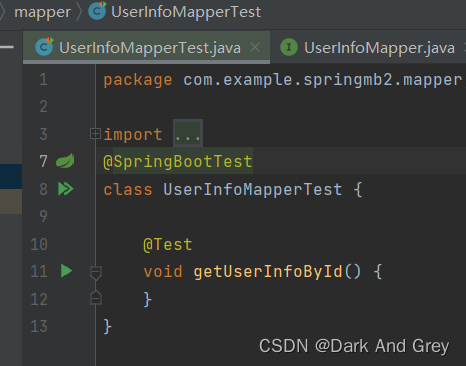This screenshot has width=466, height=366.
Task: Click the interface icon on UserInfoMapper.java tab
Action: pyautogui.click(x=289, y=47)
